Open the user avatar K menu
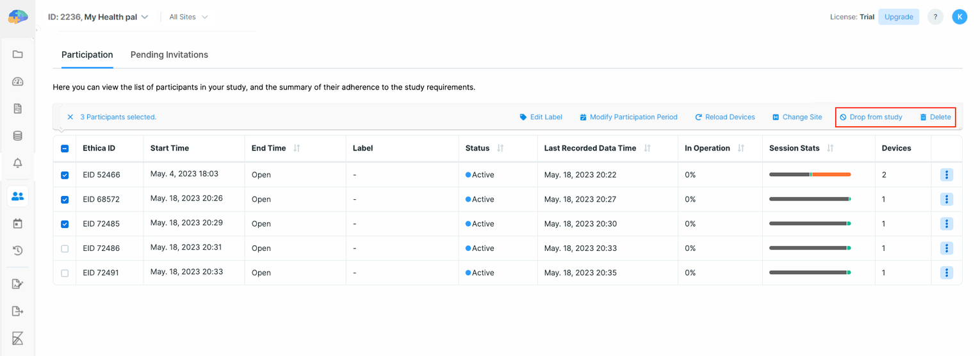Image resolution: width=980 pixels, height=356 pixels. tap(959, 17)
